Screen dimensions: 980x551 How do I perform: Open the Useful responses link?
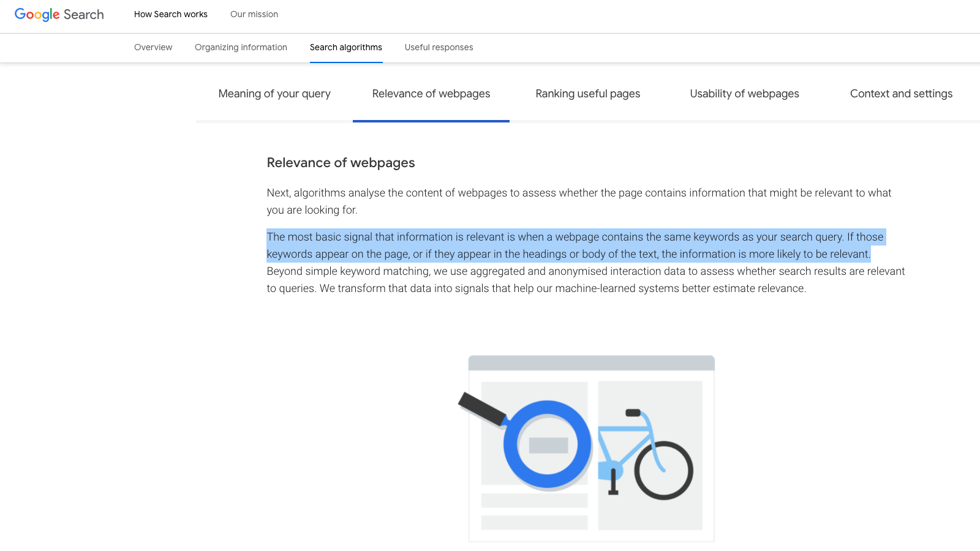(439, 47)
